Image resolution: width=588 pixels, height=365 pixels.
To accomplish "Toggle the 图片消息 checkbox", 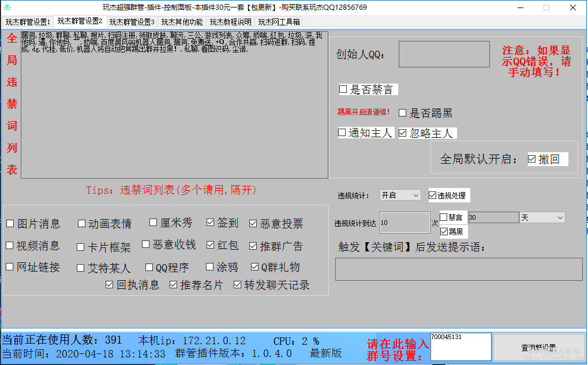I will click(x=10, y=224).
